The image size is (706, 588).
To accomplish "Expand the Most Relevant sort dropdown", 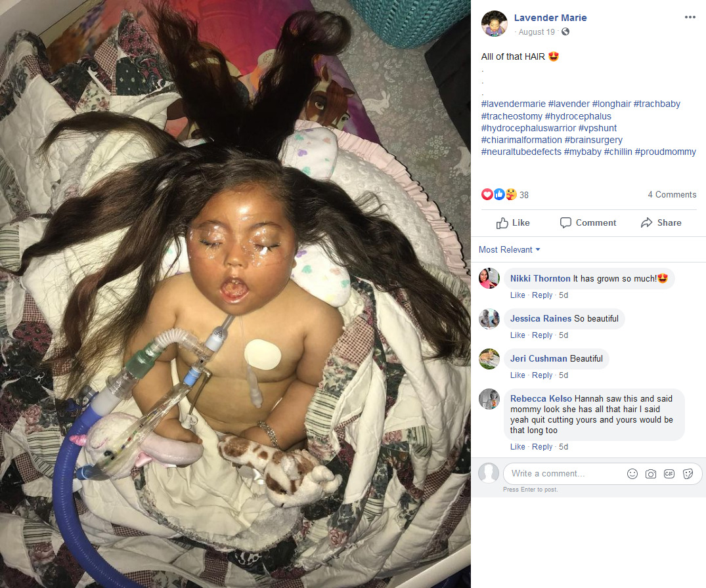I will click(509, 249).
